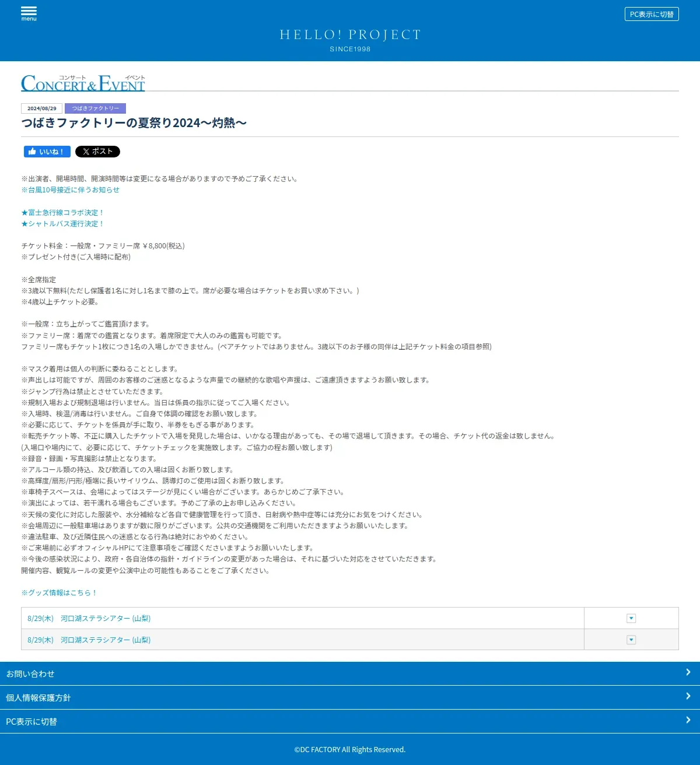Open the 個人情報保護方針 footer item
Image resolution: width=700 pixels, height=765 pixels.
pyautogui.click(x=350, y=697)
